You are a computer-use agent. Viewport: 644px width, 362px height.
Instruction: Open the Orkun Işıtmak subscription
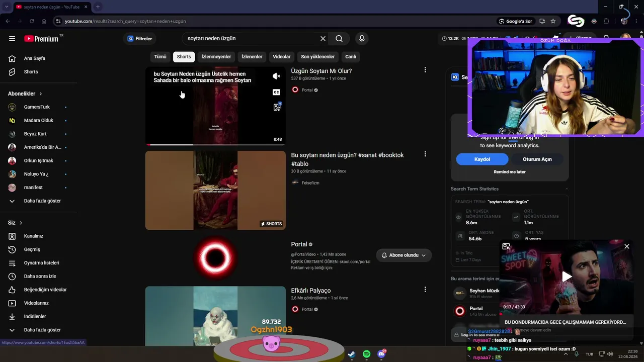(x=39, y=161)
